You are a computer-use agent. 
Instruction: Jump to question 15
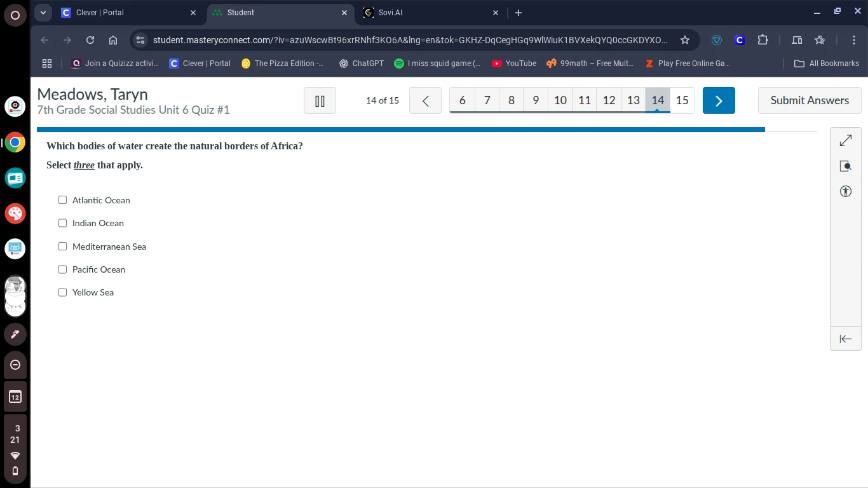tap(682, 100)
